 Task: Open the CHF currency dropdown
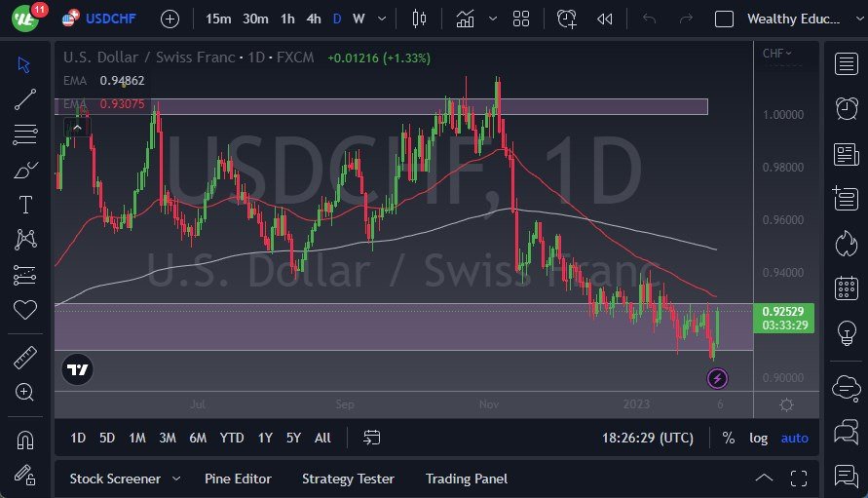coord(776,54)
